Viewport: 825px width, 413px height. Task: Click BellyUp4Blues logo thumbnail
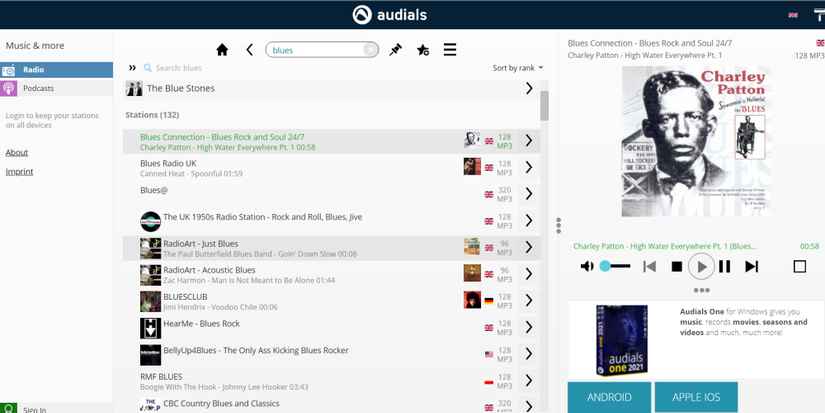click(150, 355)
